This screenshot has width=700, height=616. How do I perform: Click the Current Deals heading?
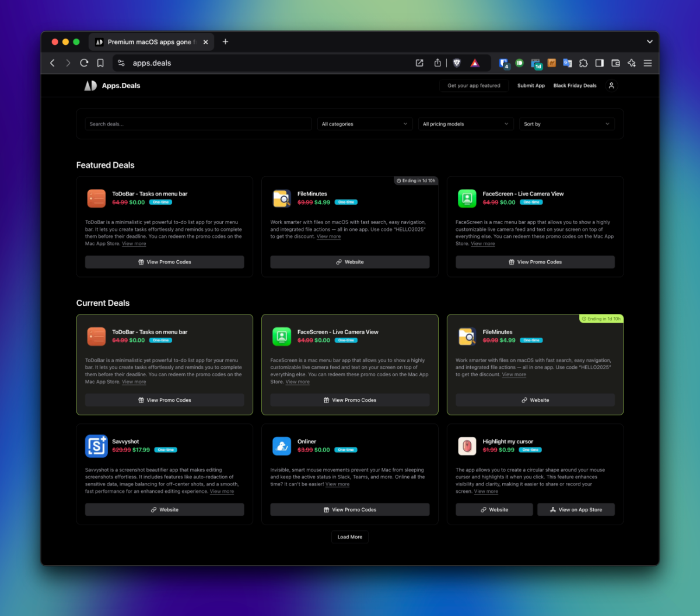(x=103, y=303)
